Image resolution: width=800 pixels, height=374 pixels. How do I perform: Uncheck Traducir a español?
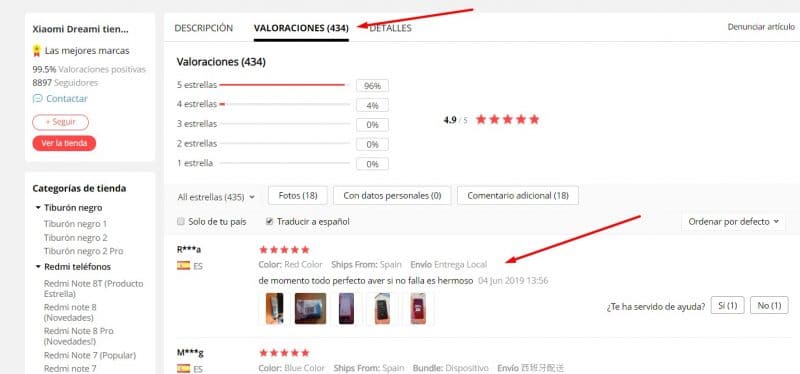(x=269, y=221)
